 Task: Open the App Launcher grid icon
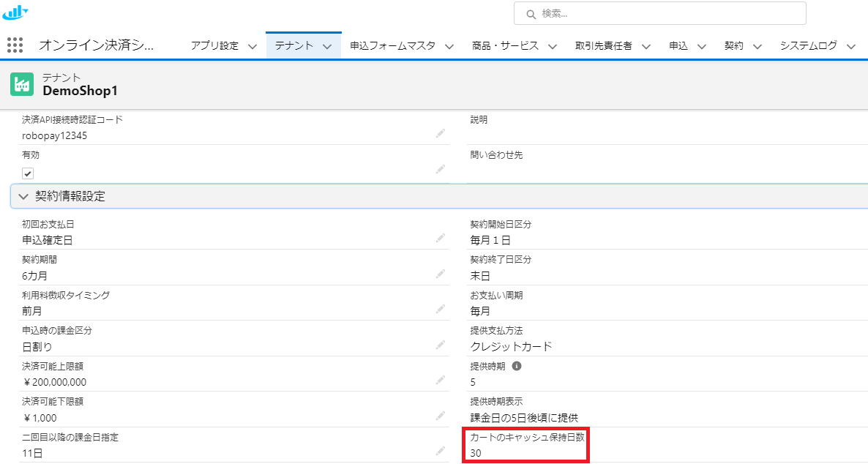pyautogui.click(x=15, y=45)
